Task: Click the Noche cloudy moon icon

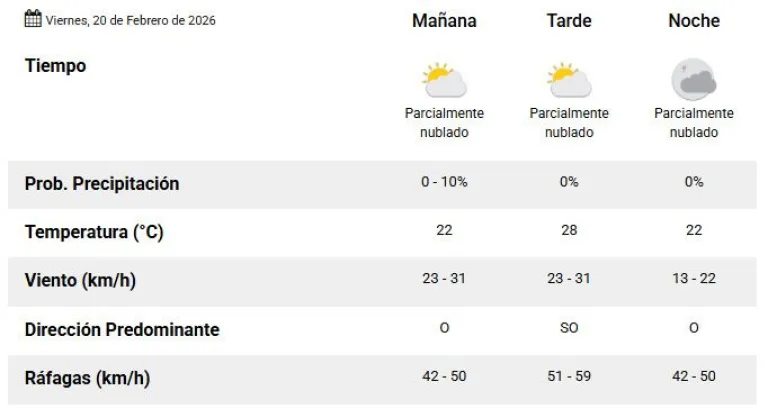Action: point(694,80)
